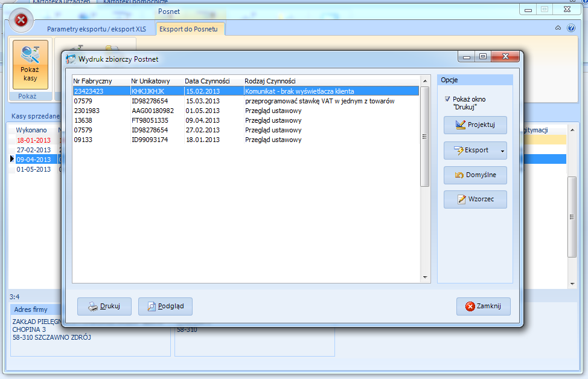588x379 pixels.
Task: Open help via blue question mark icon
Action: pos(570,28)
